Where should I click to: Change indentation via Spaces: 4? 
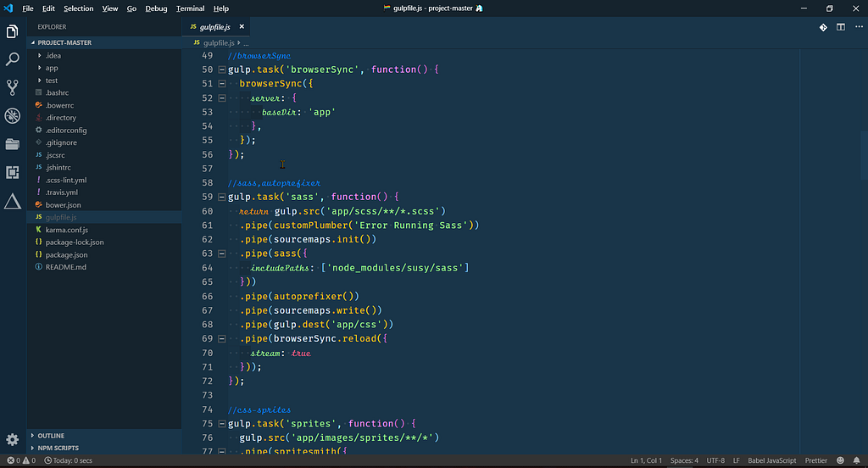(684, 460)
